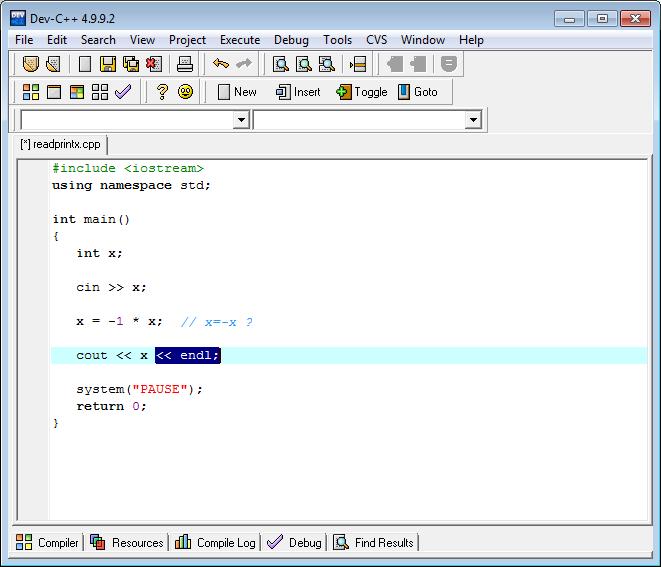Click the New button in the specials toolbar

(x=237, y=91)
